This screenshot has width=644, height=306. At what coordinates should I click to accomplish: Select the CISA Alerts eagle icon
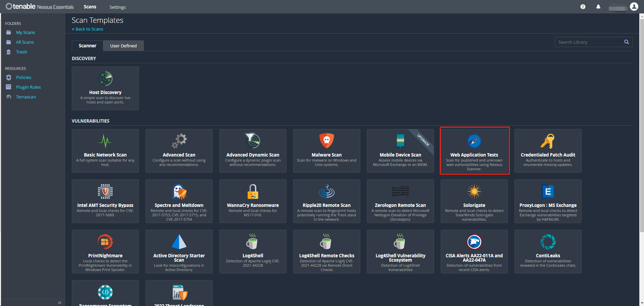coord(474,242)
